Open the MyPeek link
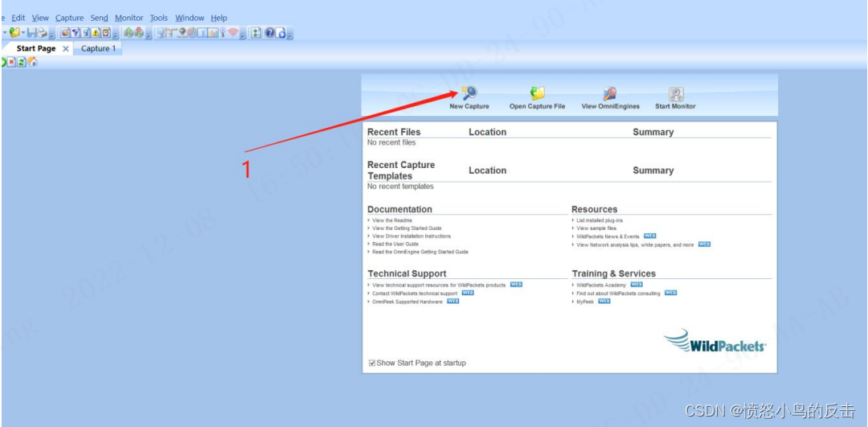 pyautogui.click(x=585, y=302)
